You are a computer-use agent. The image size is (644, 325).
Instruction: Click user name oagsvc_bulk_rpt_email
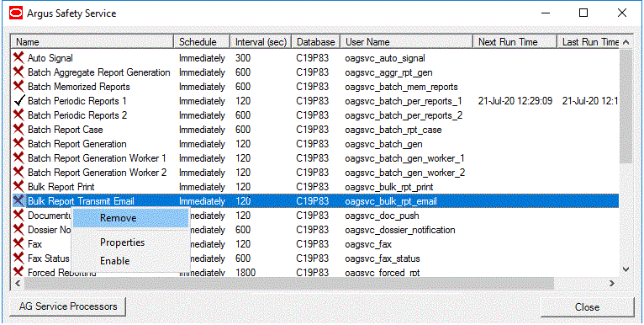coord(391,201)
